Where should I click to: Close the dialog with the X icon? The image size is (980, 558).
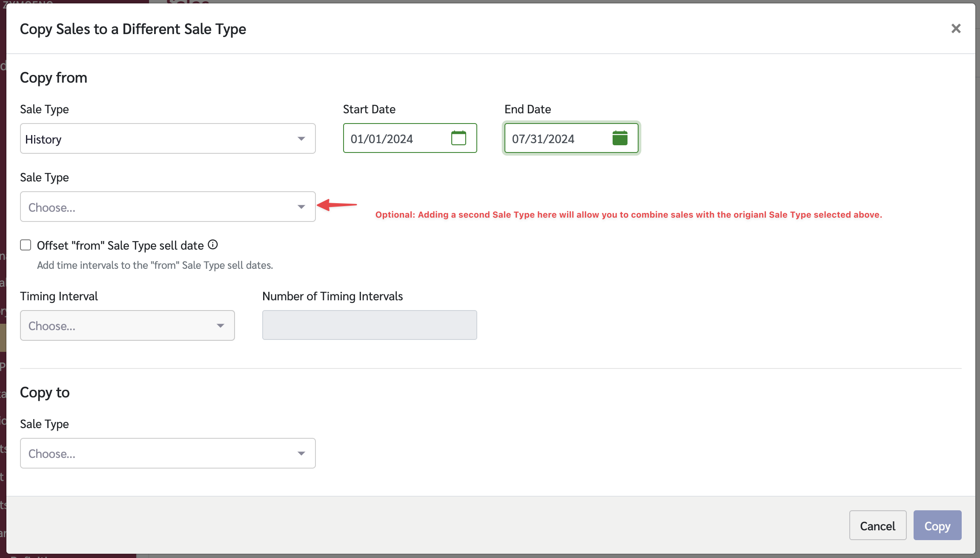point(956,29)
